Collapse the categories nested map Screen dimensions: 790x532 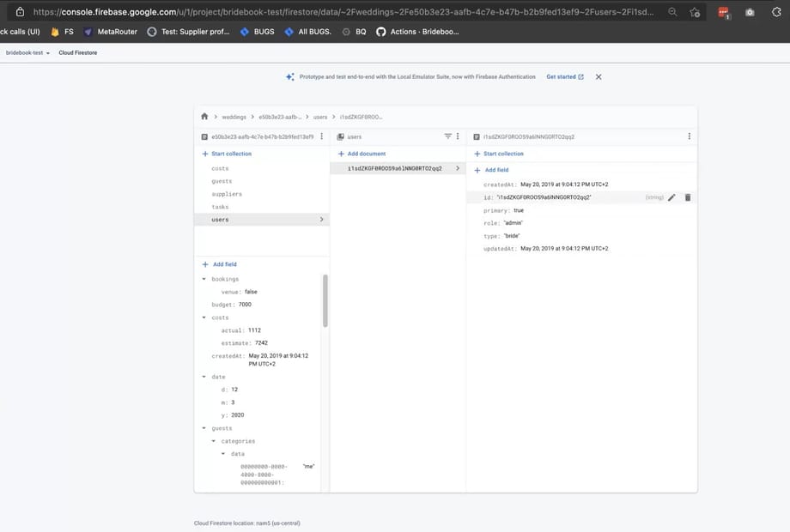(214, 441)
